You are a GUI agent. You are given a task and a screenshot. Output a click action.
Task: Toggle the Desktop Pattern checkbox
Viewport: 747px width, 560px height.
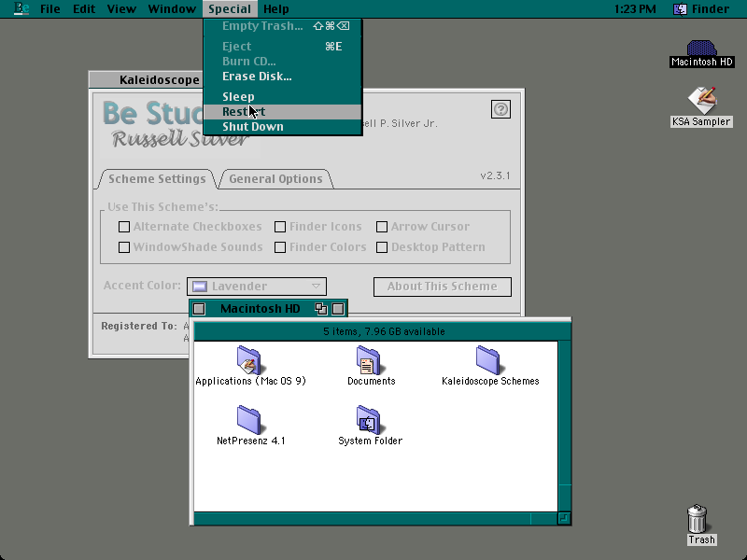coord(382,247)
